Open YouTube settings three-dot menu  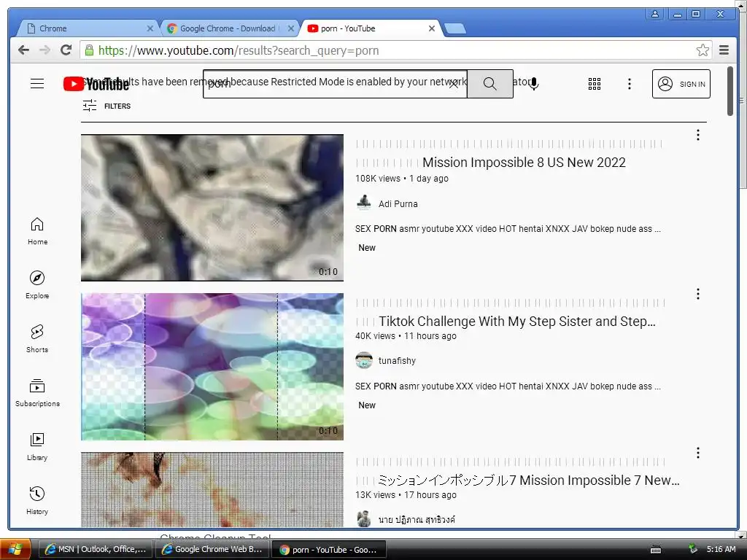pyautogui.click(x=630, y=84)
